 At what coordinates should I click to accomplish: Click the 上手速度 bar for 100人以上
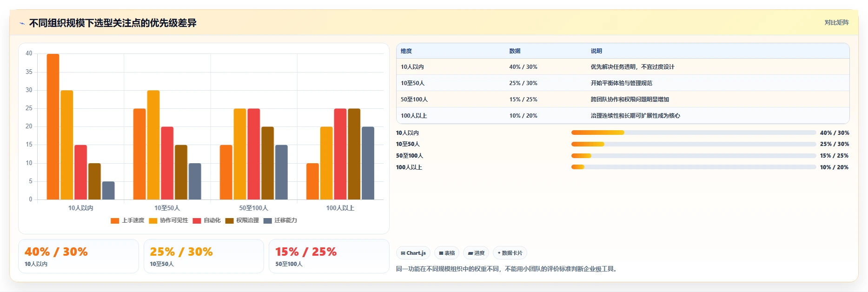pyautogui.click(x=312, y=181)
